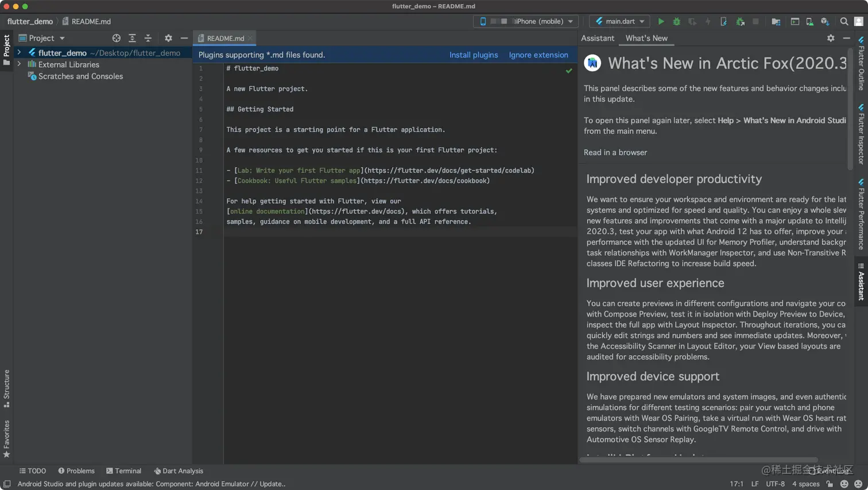Image resolution: width=868 pixels, height=490 pixels.
Task: Collapse all items in the Project panel
Action: point(148,38)
